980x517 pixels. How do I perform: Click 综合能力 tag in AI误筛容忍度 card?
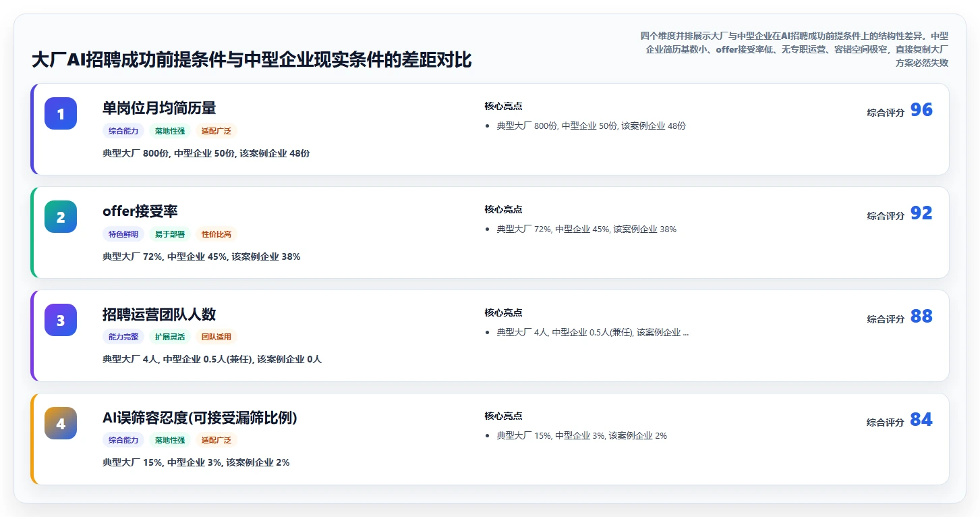tap(123, 440)
